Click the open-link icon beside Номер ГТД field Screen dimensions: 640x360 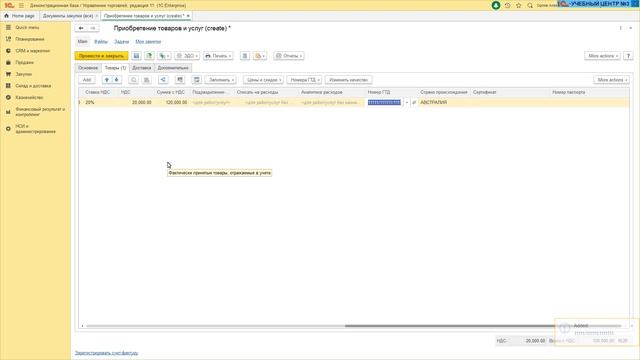(x=414, y=102)
